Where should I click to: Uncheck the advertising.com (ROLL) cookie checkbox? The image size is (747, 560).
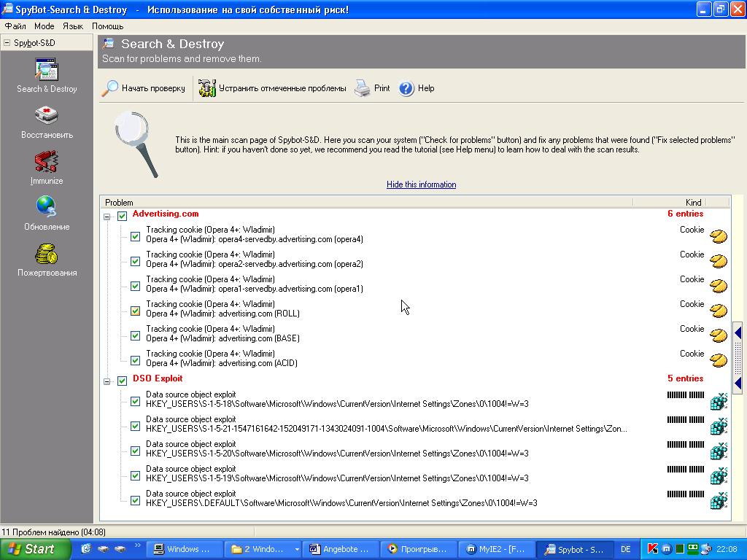tap(135, 311)
